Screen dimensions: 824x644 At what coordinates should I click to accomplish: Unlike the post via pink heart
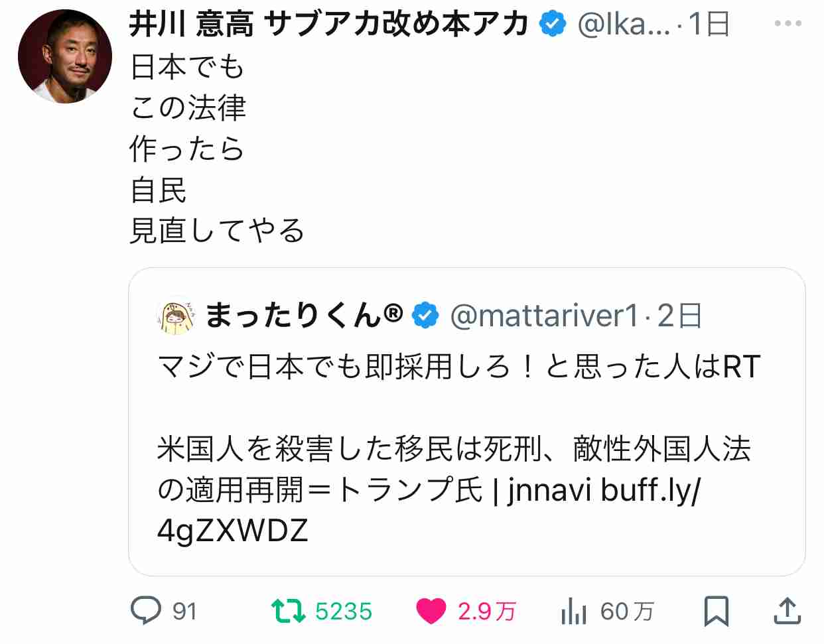coord(431,611)
